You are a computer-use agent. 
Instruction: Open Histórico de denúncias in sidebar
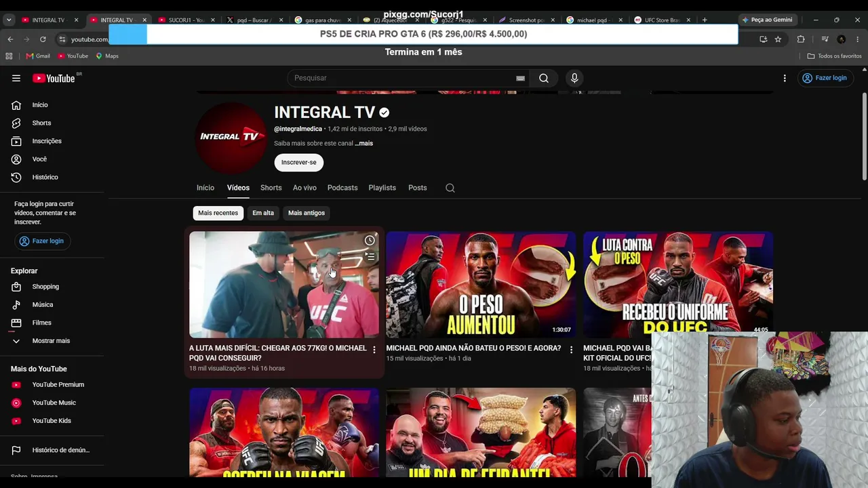click(x=60, y=450)
